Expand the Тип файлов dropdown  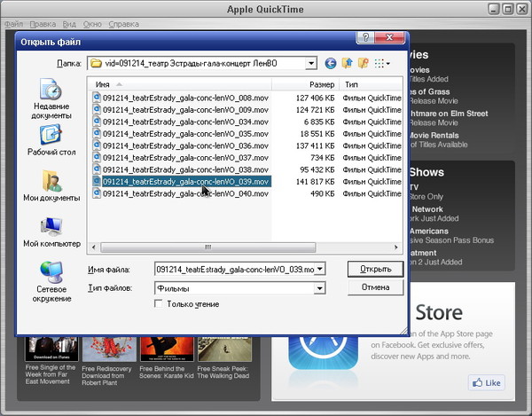point(319,288)
